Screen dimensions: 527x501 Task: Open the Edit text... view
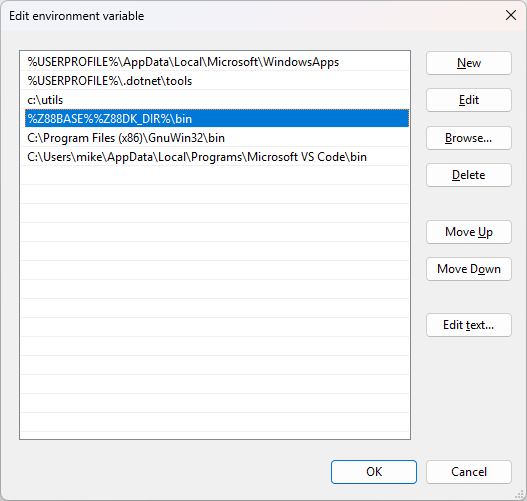click(469, 325)
